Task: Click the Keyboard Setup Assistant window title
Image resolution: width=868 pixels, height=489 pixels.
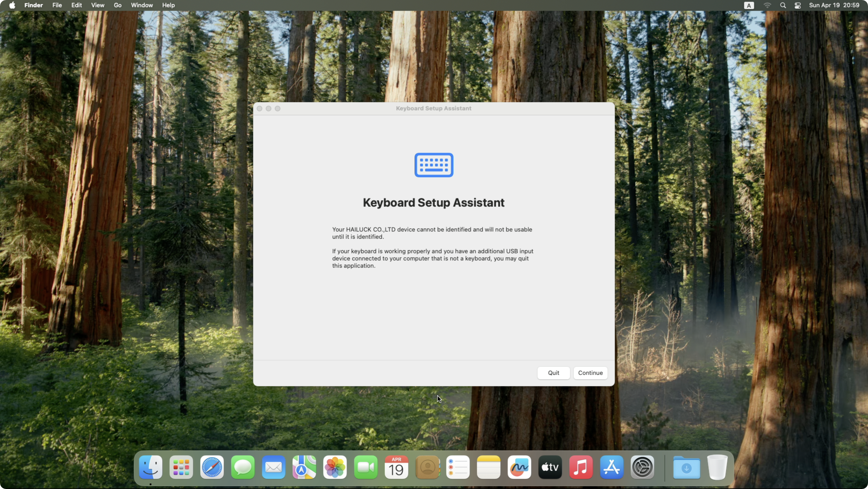Action: 433,108
